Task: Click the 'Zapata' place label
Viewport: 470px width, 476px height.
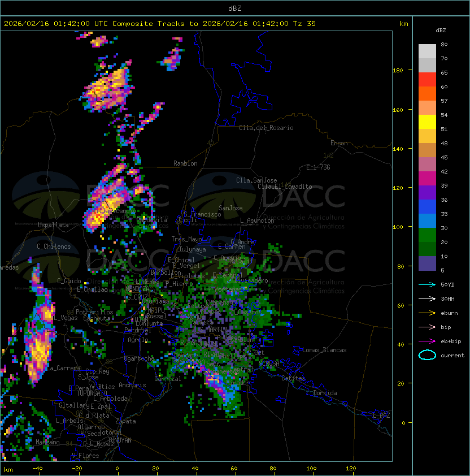Action: click(125, 421)
